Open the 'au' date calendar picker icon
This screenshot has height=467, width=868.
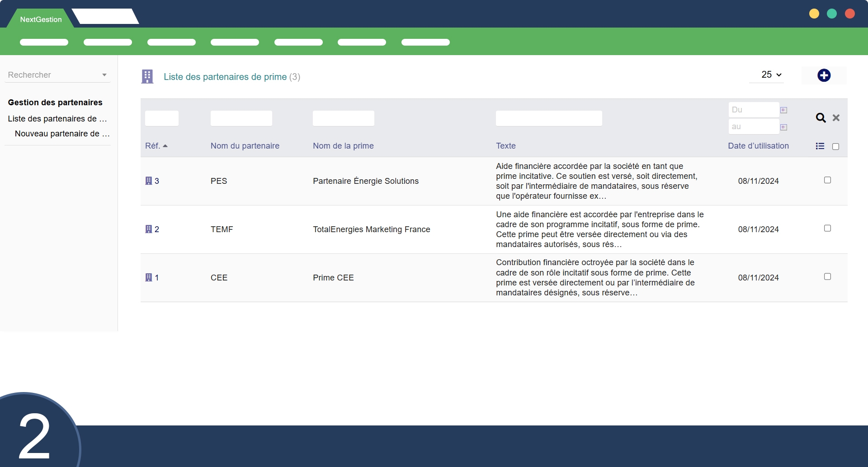(783, 127)
